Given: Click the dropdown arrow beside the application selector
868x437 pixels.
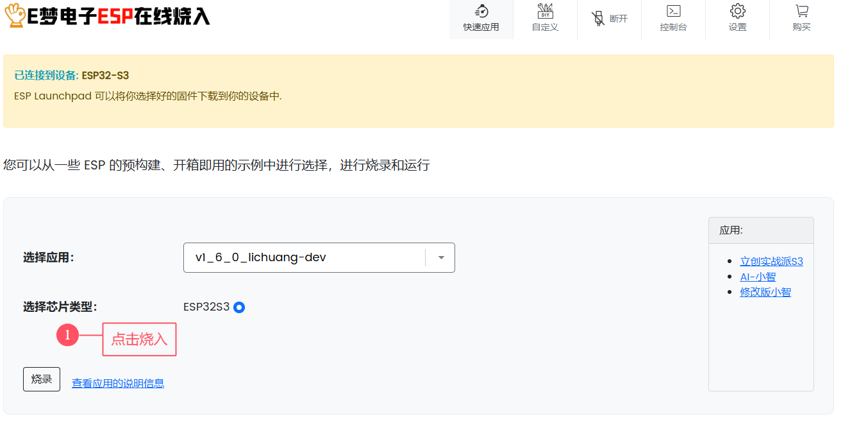Looking at the screenshot, I should pos(440,257).
